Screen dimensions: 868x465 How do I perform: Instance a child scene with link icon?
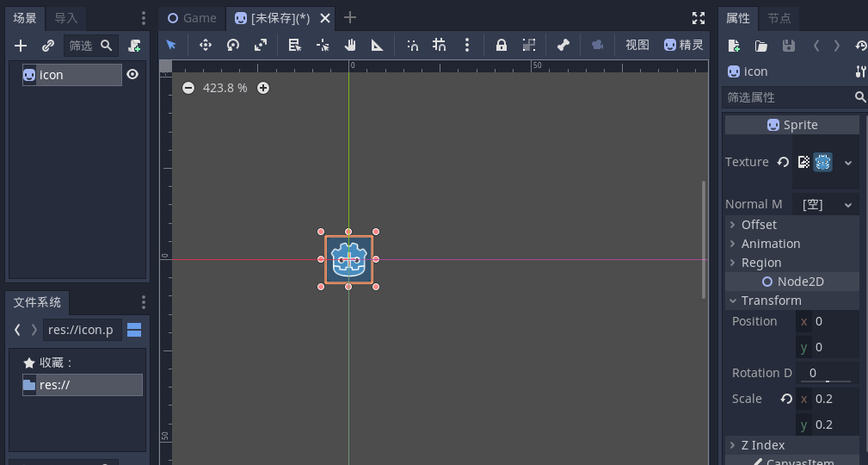point(48,46)
